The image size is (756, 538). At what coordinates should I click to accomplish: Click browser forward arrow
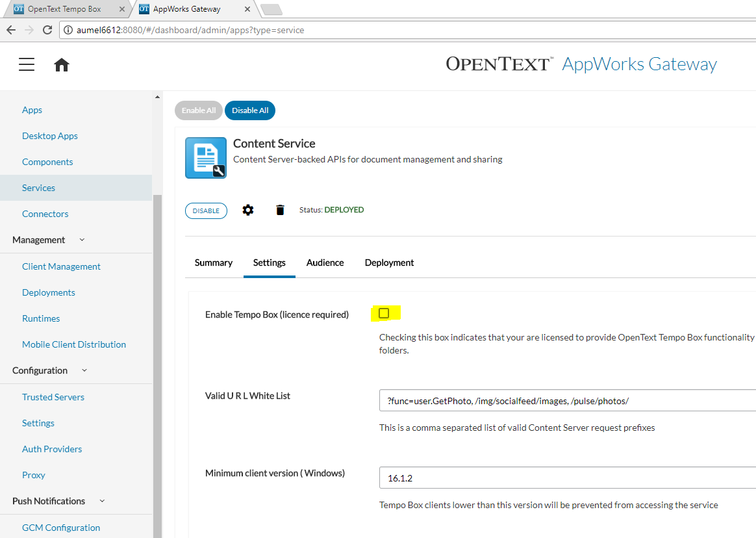click(x=29, y=30)
